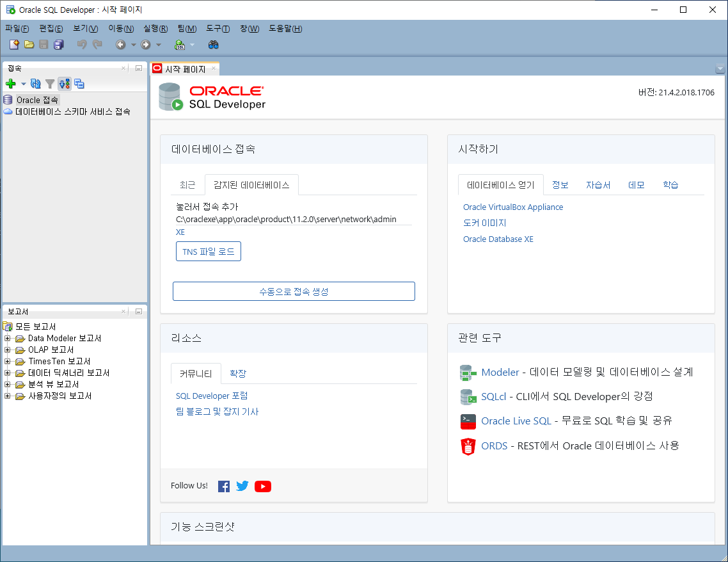The width and height of the screenshot is (728, 562).
Task: Open the 편집(E) menu
Action: [51, 29]
